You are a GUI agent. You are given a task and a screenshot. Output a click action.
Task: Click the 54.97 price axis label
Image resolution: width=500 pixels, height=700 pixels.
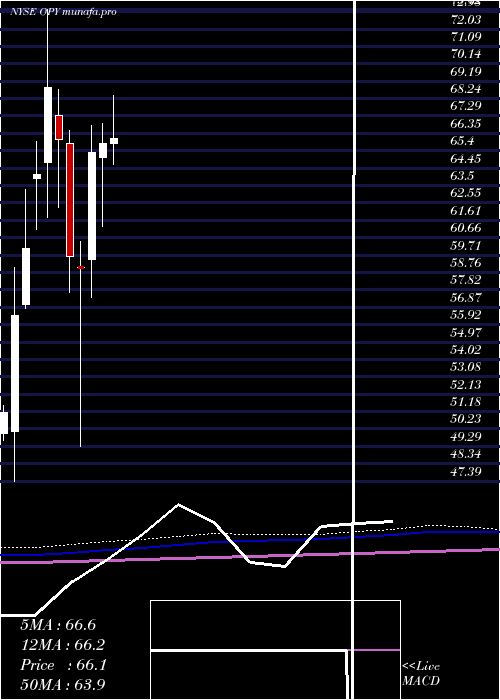pyautogui.click(x=466, y=332)
